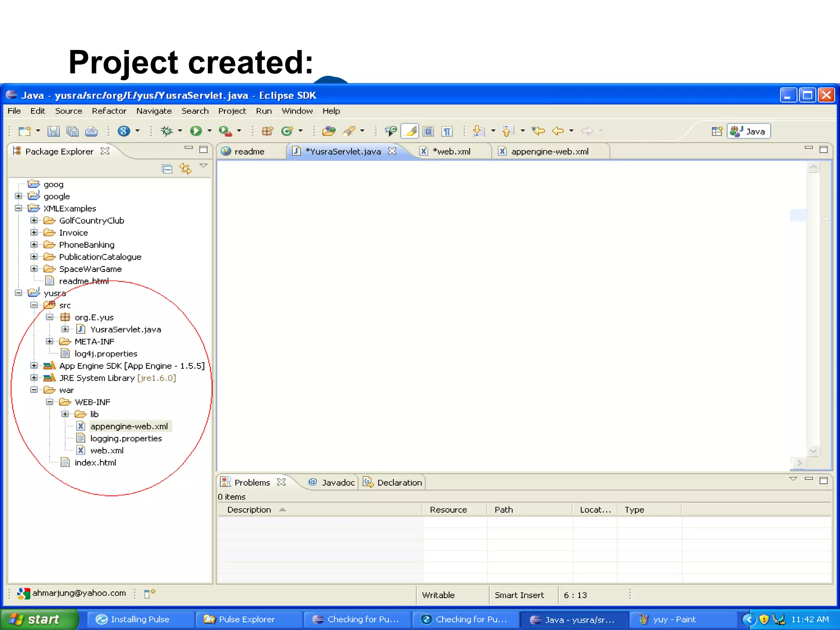The height and width of the screenshot is (630, 840).
Task: Click the Save All toolbar icon
Action: point(73,131)
